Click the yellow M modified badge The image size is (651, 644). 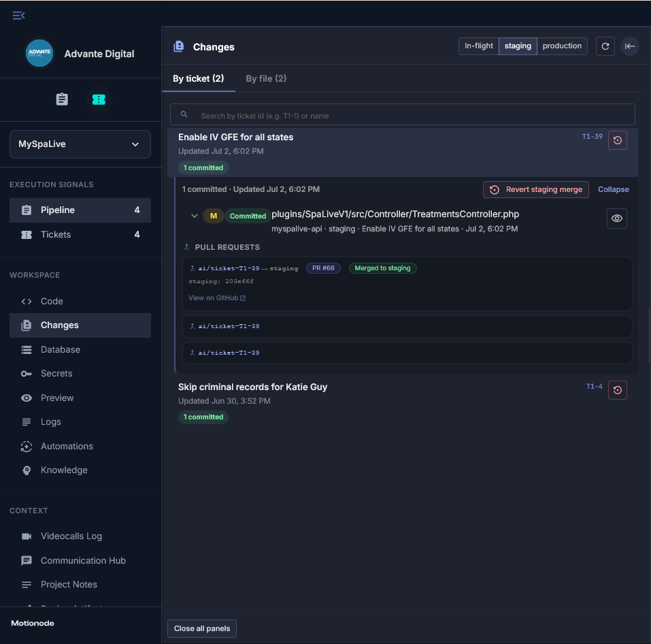[214, 216]
